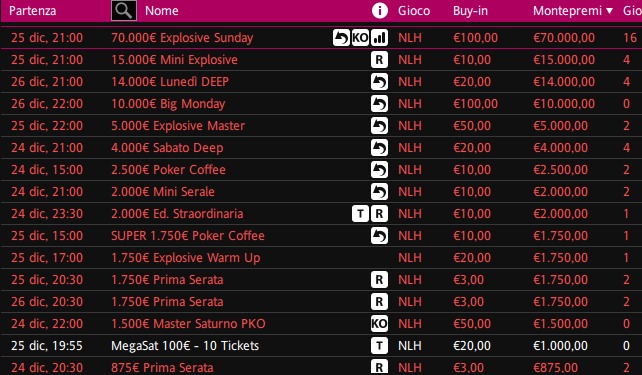Click the €5.000,00 prize pool value
This screenshot has height=375, width=642.
[x=561, y=126]
